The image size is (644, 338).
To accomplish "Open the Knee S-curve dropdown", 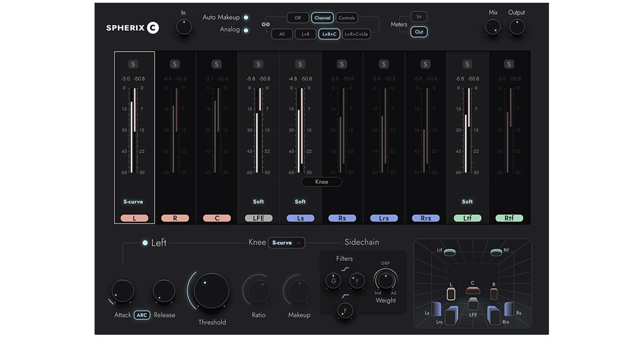I will [x=287, y=243].
